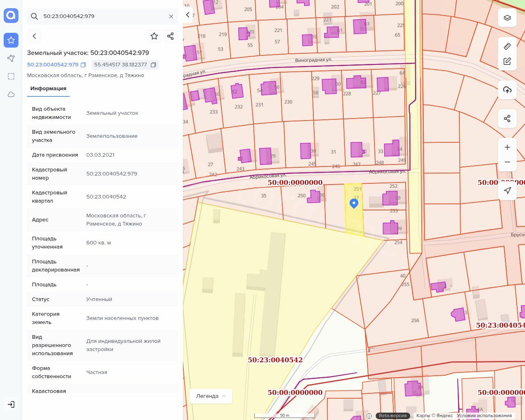The image size is (525, 420).
Task: Switch to the Информация tab
Action: tap(48, 89)
